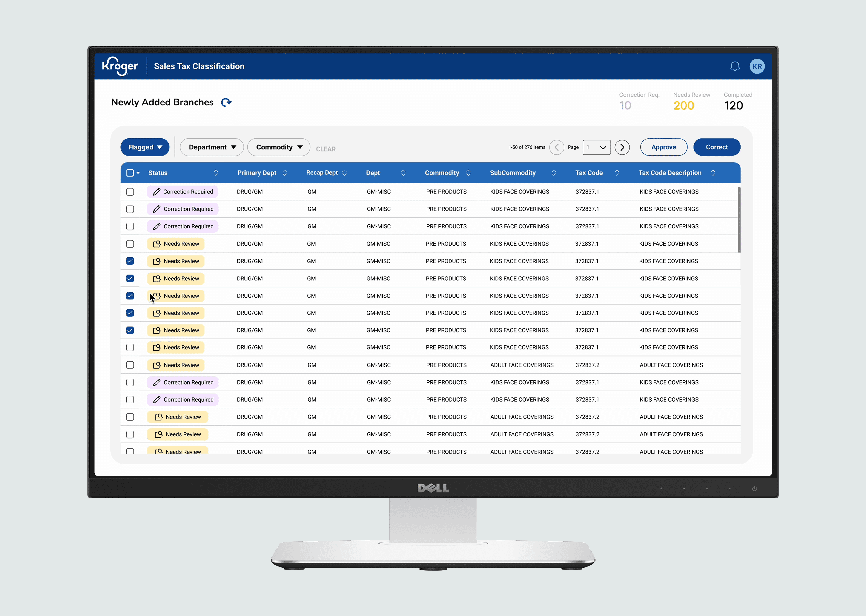This screenshot has height=616, width=866.
Task: Sort by Tax Code Description arrows
Action: tap(713, 173)
